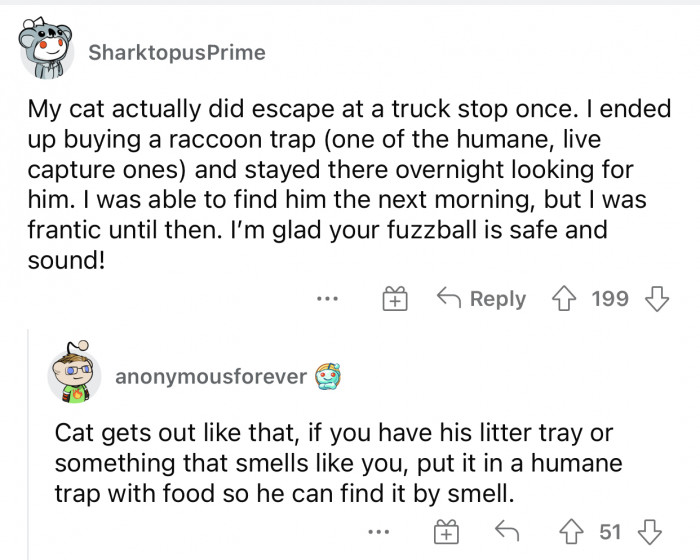Click SharktopusPrime's avatar image

tap(47, 50)
